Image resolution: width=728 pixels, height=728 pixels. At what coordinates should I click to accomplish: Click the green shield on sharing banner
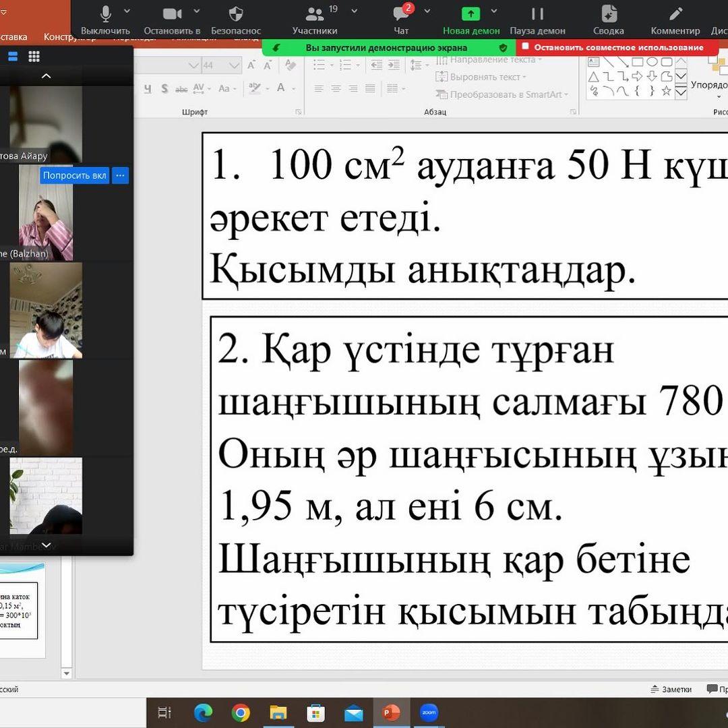[x=503, y=47]
